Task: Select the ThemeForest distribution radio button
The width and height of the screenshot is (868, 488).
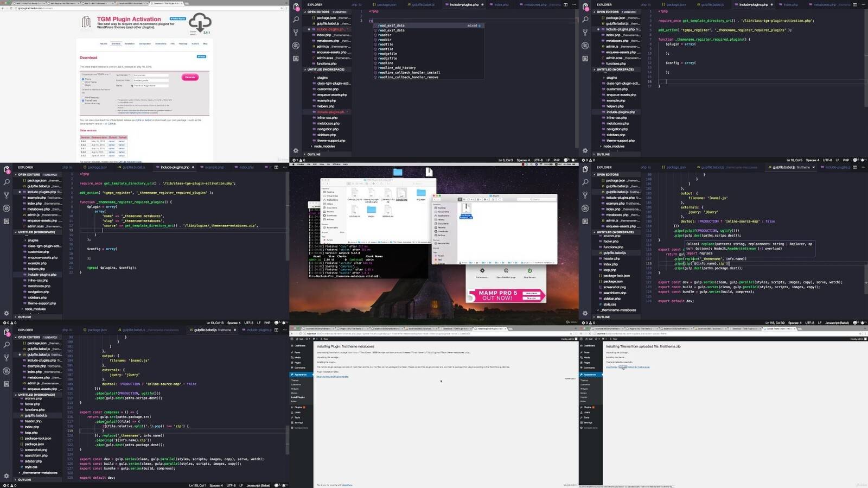Action: [x=83, y=100]
